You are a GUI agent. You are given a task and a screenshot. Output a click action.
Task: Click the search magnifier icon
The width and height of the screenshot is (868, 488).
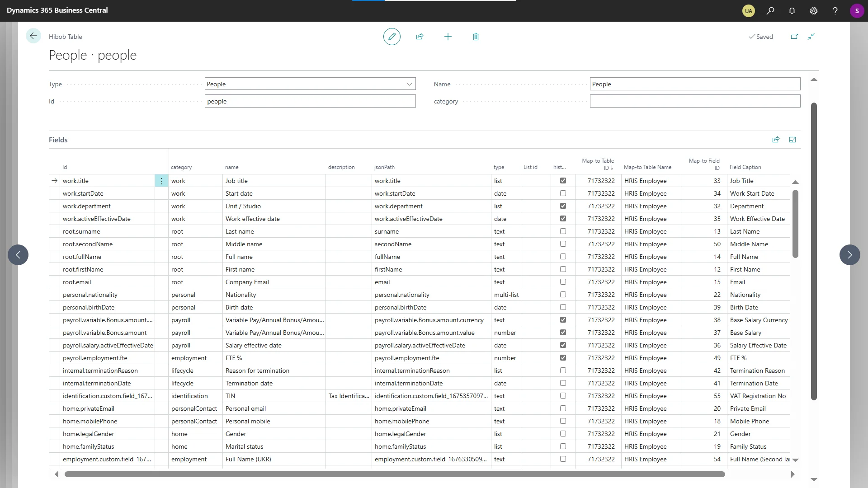coord(770,11)
